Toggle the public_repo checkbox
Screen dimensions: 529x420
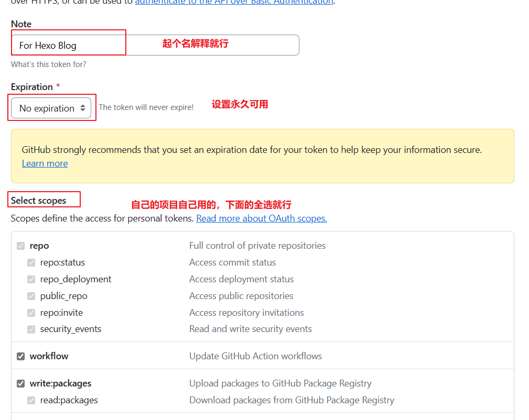pyautogui.click(x=31, y=296)
